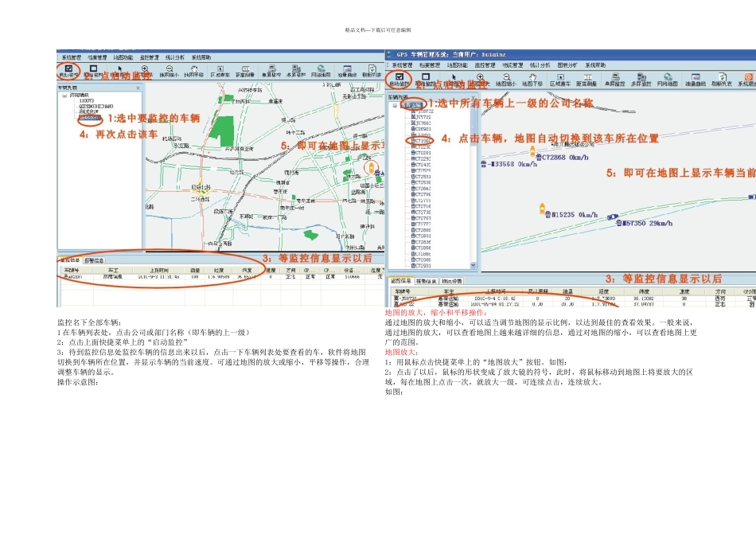Choose 地图缩小 tool in left window toolbar
The width and height of the screenshot is (756, 535).
[170, 72]
